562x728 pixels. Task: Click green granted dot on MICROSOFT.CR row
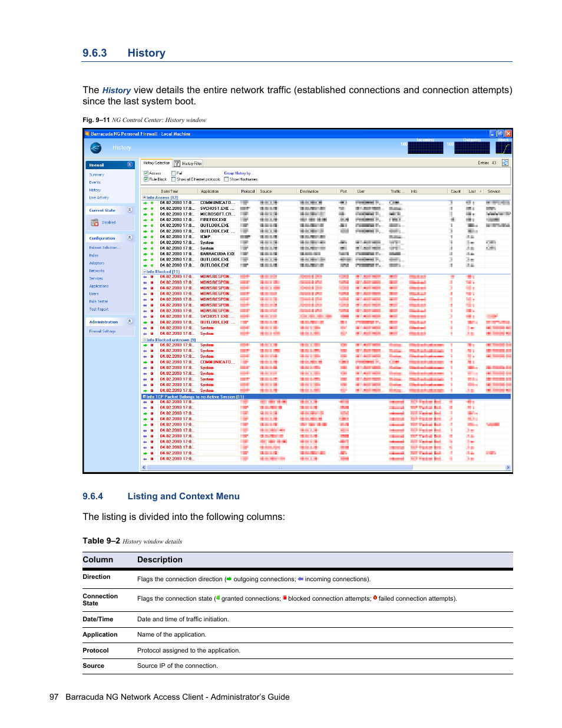(x=152, y=214)
